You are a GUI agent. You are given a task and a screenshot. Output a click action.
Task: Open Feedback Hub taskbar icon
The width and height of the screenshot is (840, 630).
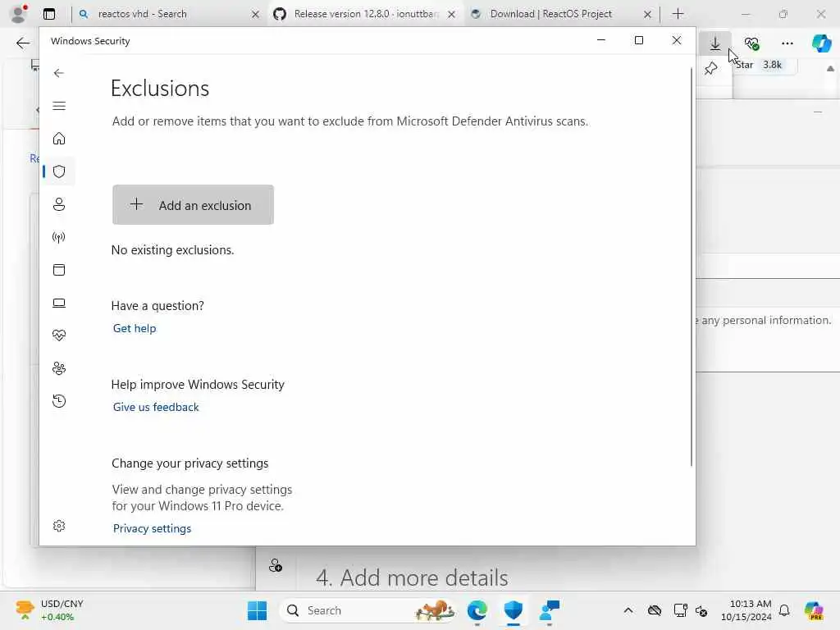(550, 610)
